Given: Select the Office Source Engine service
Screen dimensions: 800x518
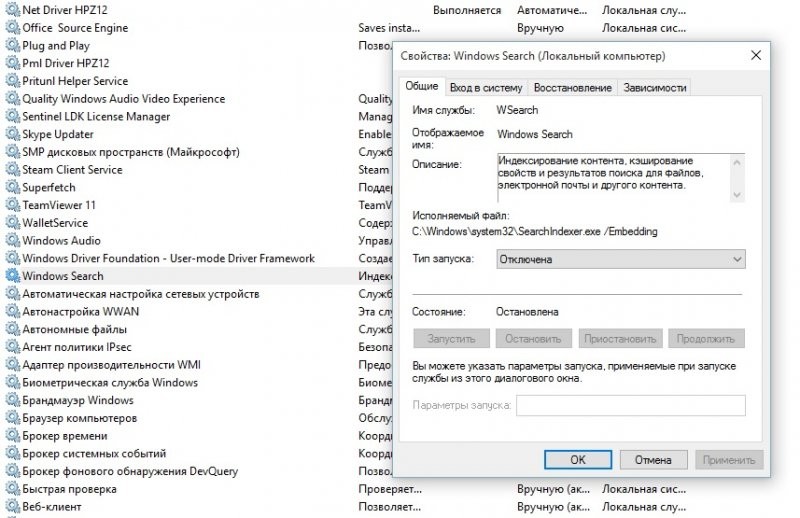Looking at the screenshot, I should [75, 28].
